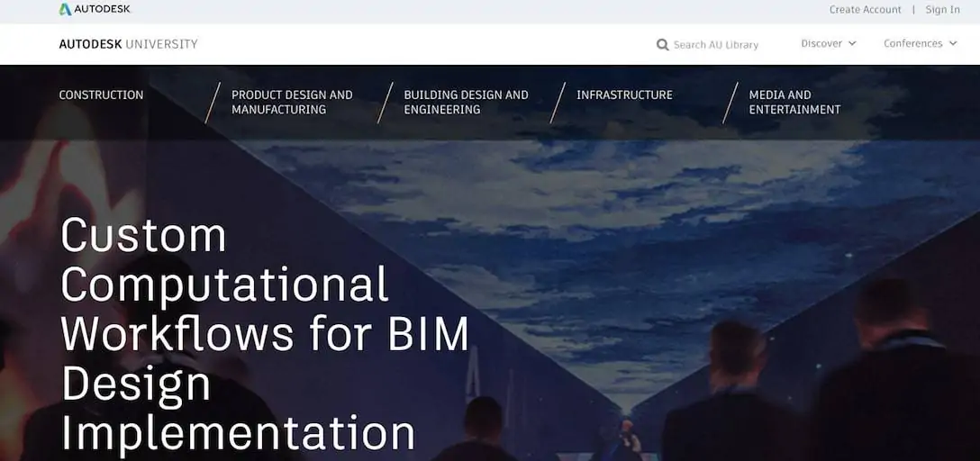980x461 pixels.
Task: Expand the Discover dropdown menu
Action: [x=829, y=43]
